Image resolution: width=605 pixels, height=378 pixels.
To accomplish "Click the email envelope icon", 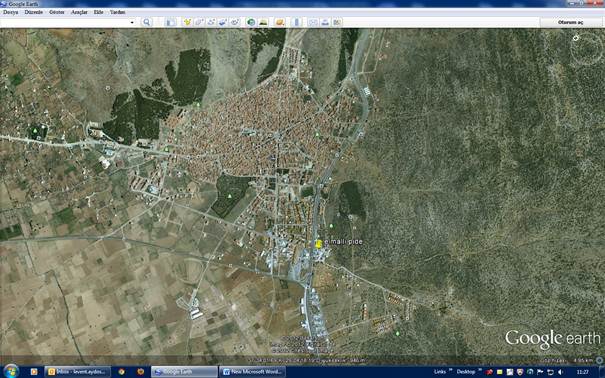I will 313,22.
